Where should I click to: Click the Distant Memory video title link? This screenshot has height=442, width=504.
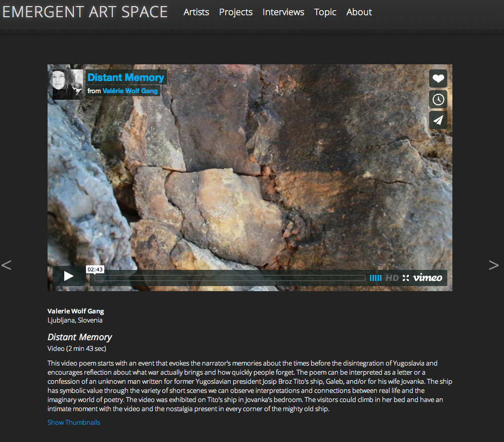pyautogui.click(x=125, y=77)
